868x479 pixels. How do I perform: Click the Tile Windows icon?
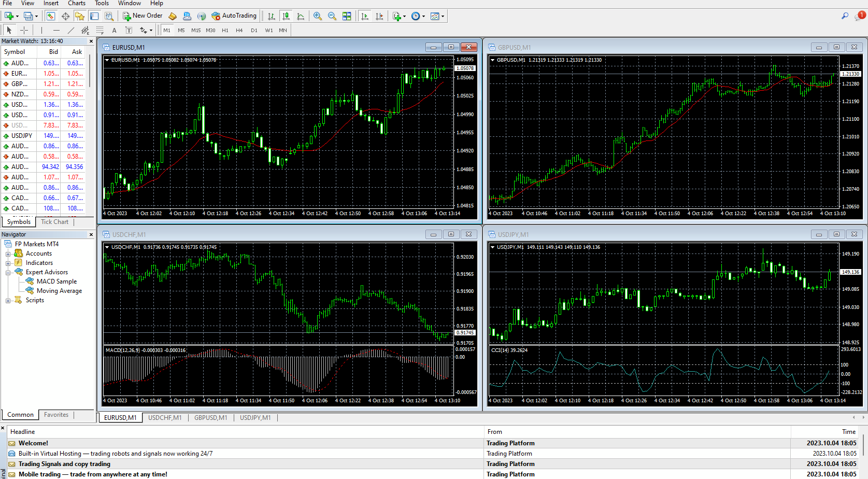coord(347,16)
